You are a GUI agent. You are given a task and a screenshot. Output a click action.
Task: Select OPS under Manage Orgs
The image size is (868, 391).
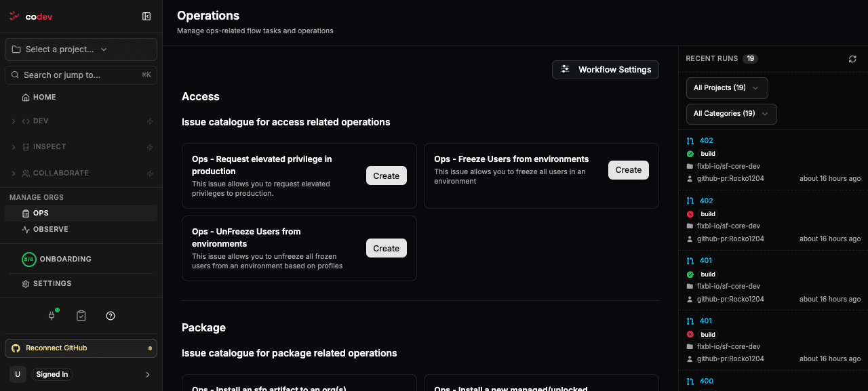(81, 213)
